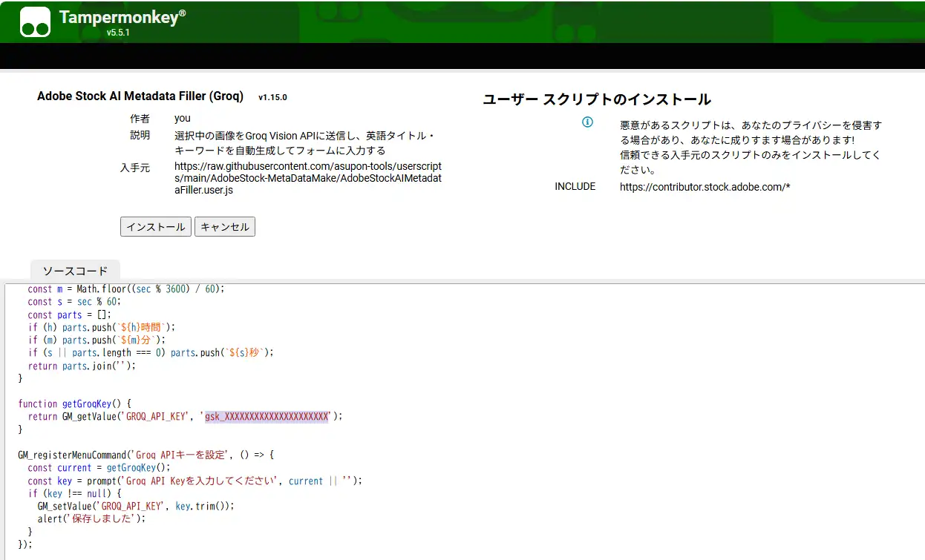Screen dimensions: 925x560
Task: Click the raw.githubusercontent.com source URL
Action: click(308, 179)
